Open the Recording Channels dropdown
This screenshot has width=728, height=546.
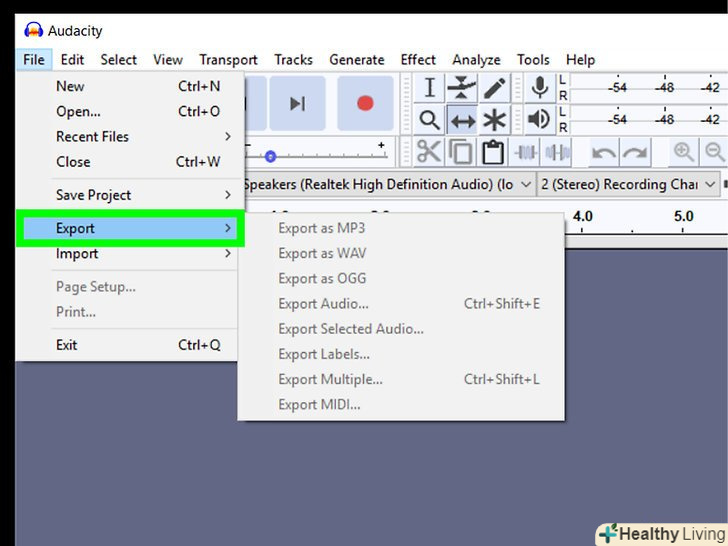click(x=628, y=184)
